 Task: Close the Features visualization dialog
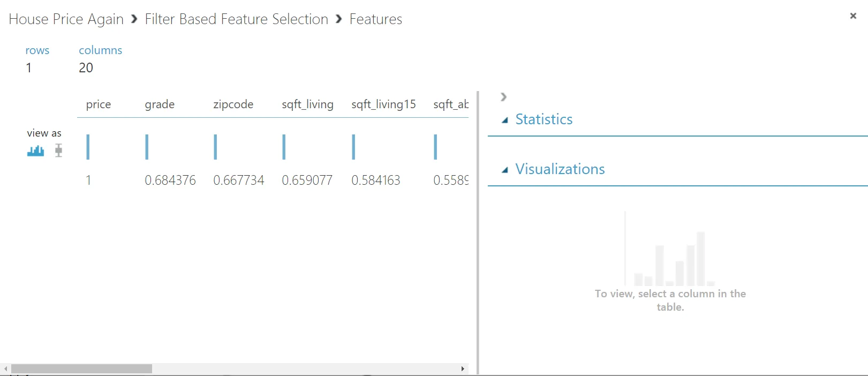(x=853, y=16)
